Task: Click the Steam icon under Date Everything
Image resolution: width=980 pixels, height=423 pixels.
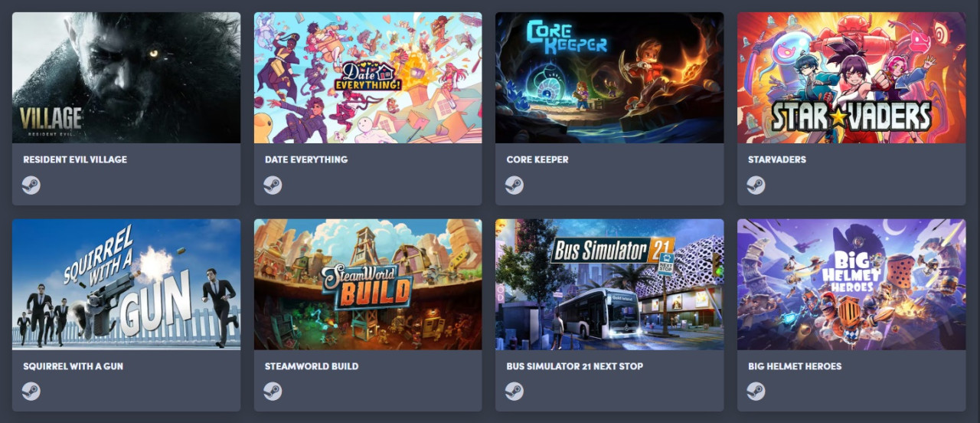Action: pos(273,185)
